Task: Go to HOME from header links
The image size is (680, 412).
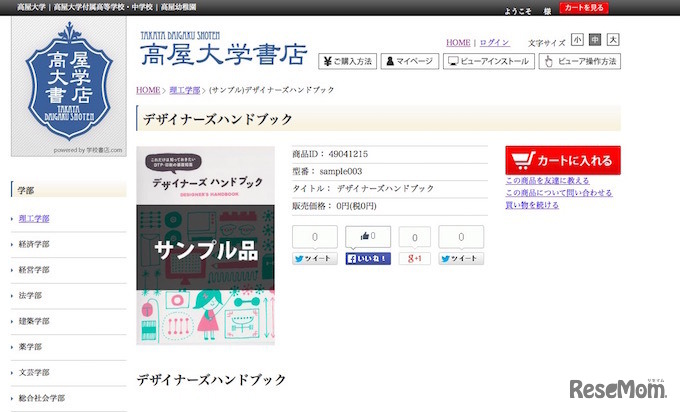Action: (458, 43)
